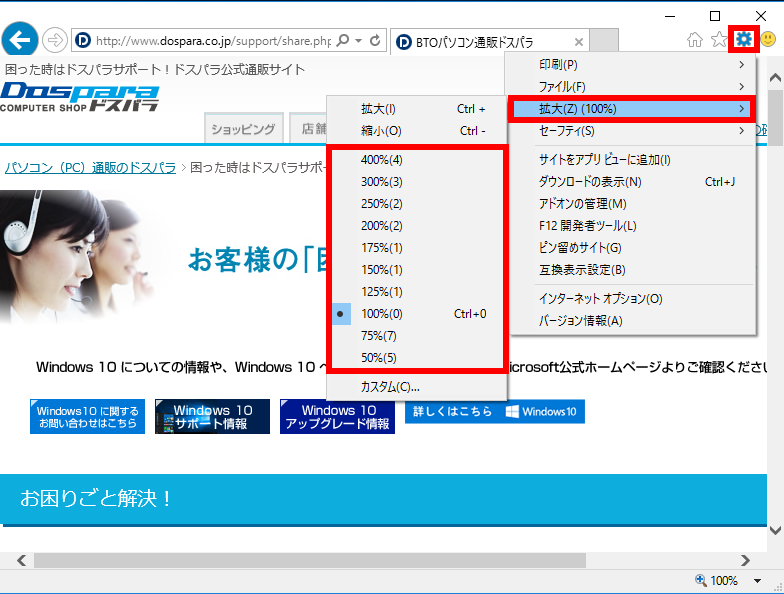The width and height of the screenshot is (784, 594).
Task: Click Windows 10 アップグレード情報 banner
Action: tap(338, 416)
